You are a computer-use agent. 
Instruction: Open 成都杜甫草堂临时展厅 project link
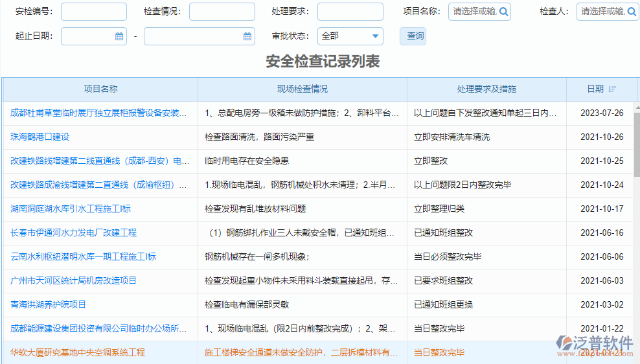coord(98,113)
